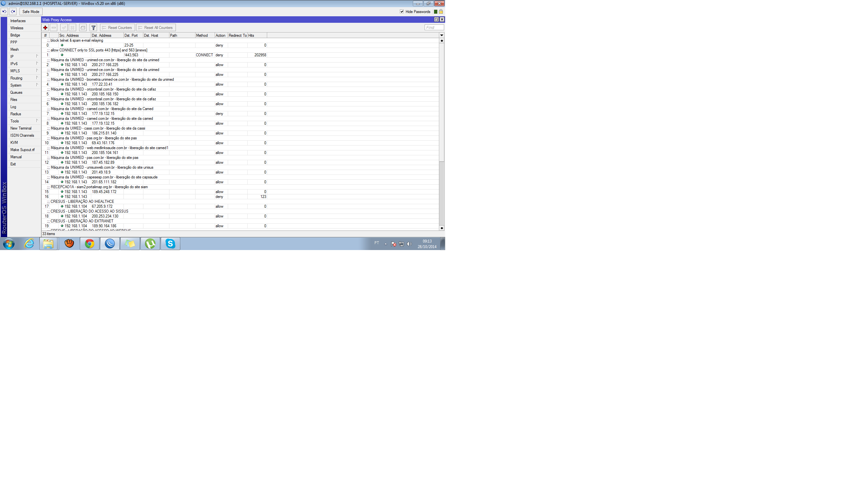
Task: Open Bridge menu item
Action: 24,35
